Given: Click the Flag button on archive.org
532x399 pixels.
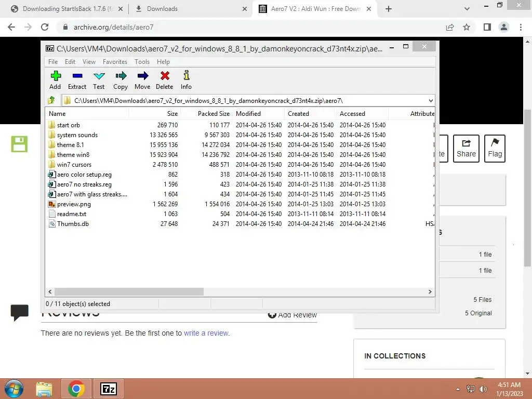Looking at the screenshot, I should [495, 149].
